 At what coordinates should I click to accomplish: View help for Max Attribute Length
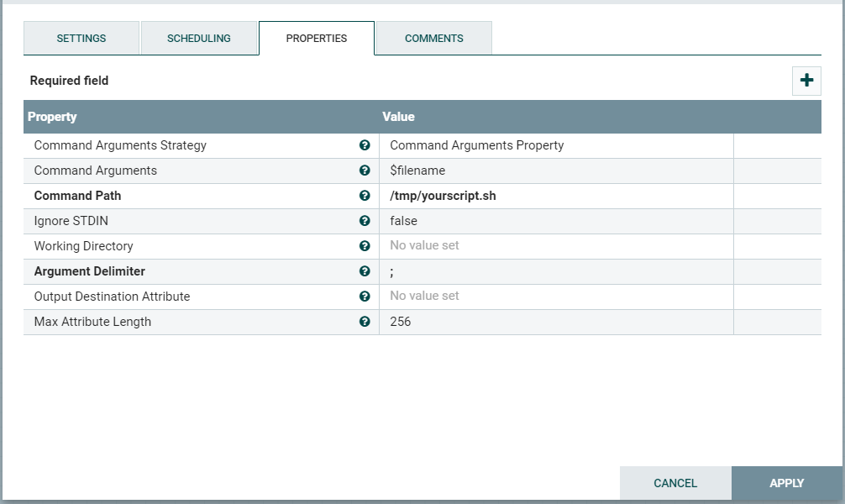[365, 322]
